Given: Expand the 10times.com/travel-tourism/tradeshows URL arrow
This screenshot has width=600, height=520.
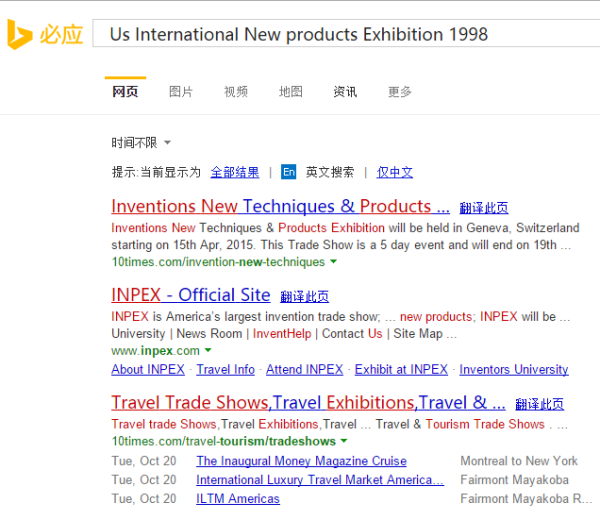Looking at the screenshot, I should [x=344, y=441].
